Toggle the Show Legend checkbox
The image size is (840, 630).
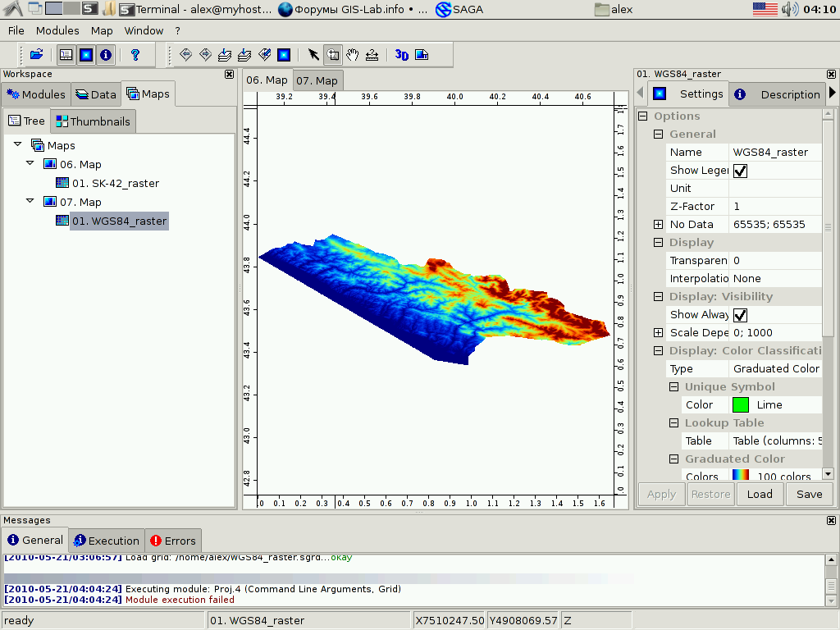coord(740,171)
